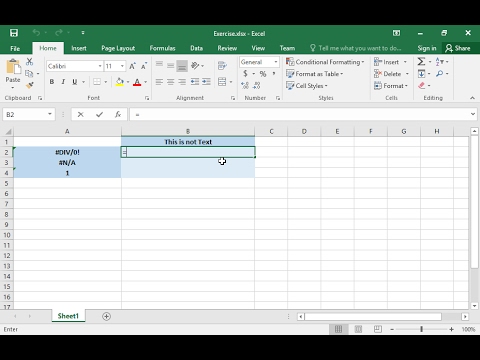
Task: Switch to the Data tab
Action: pyautogui.click(x=196, y=48)
